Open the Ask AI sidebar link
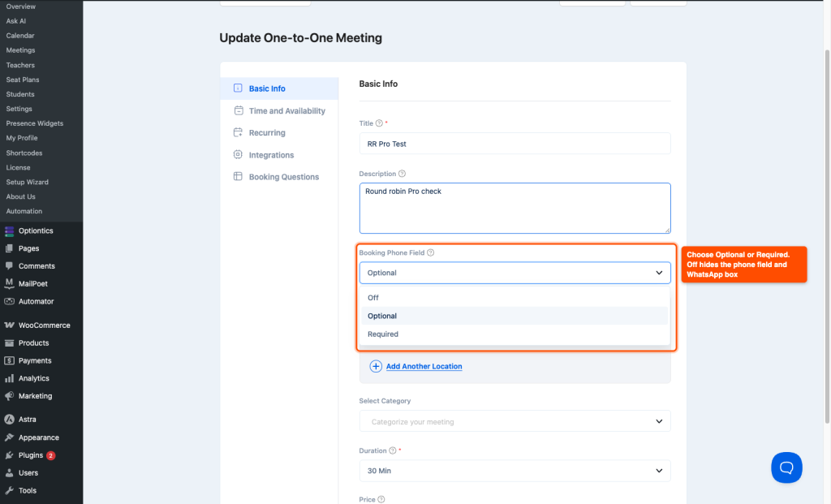Screen dimensions: 831x504 click(16, 20)
